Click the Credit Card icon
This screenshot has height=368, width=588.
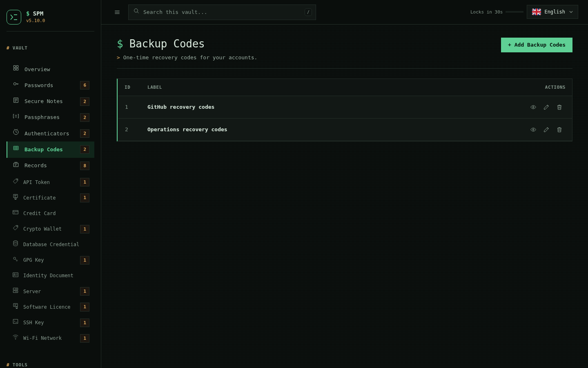pyautogui.click(x=16, y=212)
